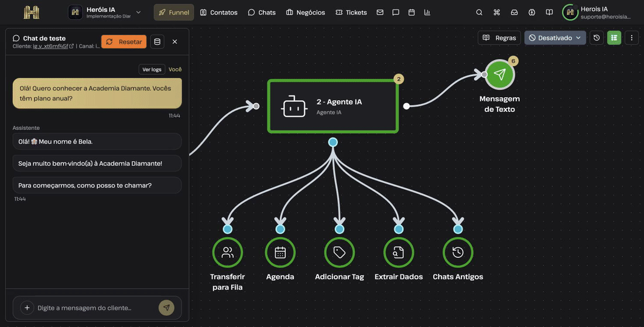Click the Resetar button
Image resolution: width=644 pixels, height=327 pixels.
tap(124, 42)
